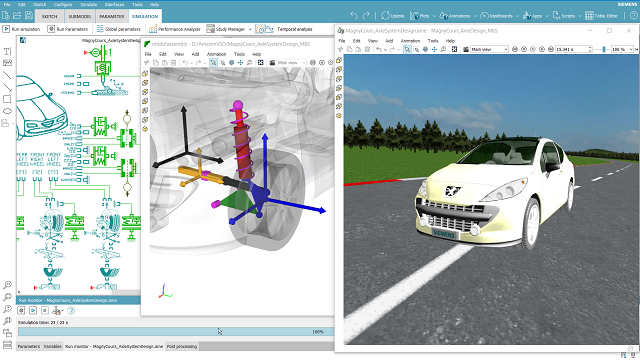The image size is (640, 360).
Task: Click the undo arrow in top toolbar
Action: (354, 16)
